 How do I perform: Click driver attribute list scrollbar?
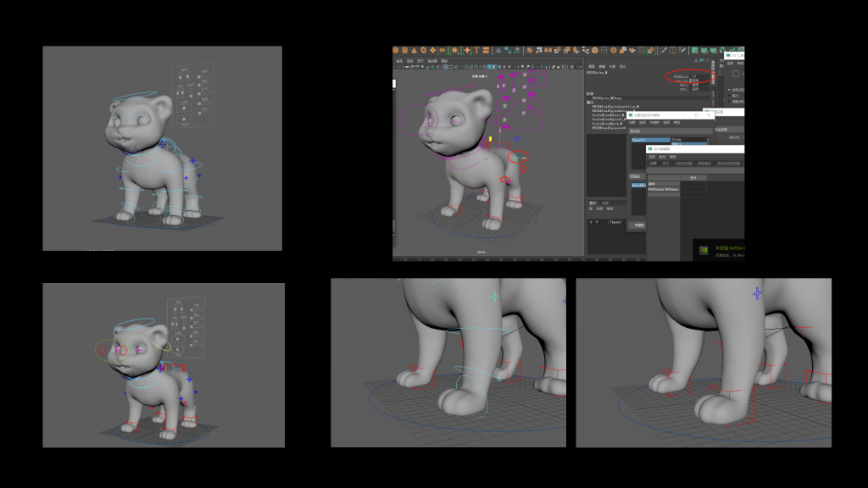(x=708, y=142)
